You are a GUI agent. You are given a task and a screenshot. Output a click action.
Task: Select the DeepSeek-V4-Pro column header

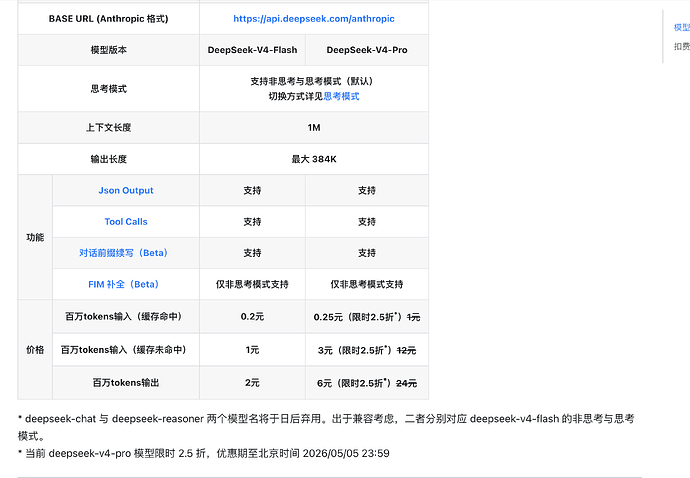(x=367, y=50)
